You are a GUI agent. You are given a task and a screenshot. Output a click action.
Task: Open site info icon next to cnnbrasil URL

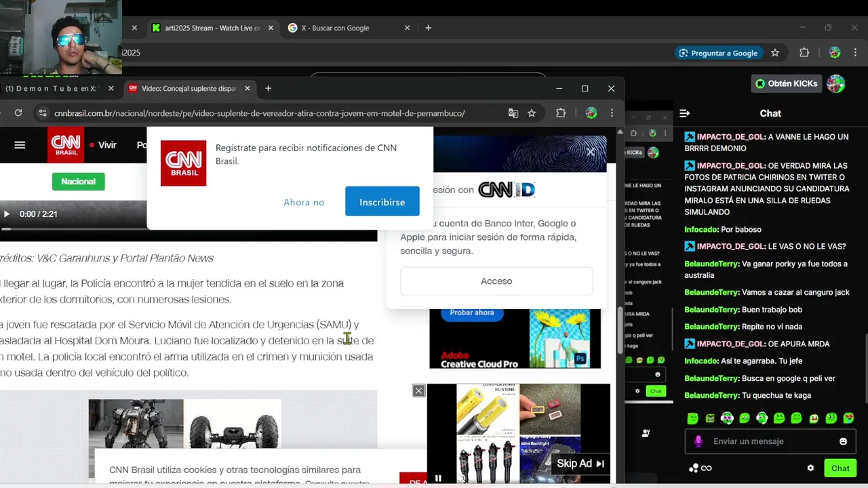[43, 113]
